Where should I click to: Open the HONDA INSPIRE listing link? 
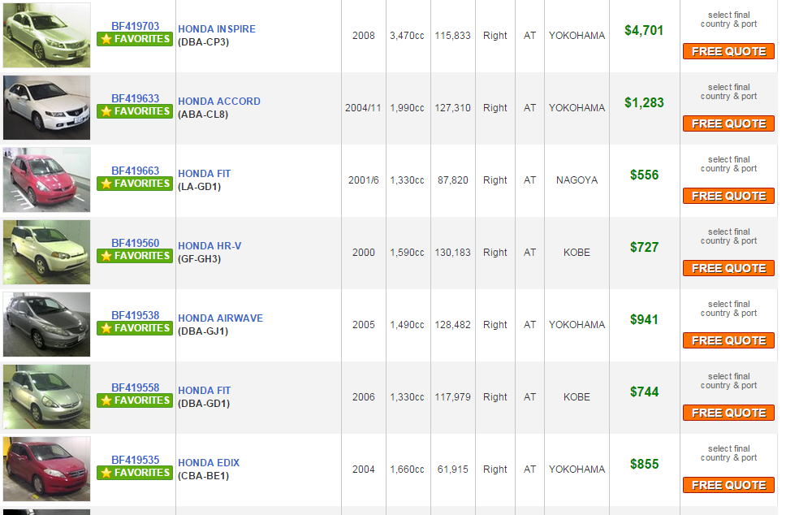(217, 29)
